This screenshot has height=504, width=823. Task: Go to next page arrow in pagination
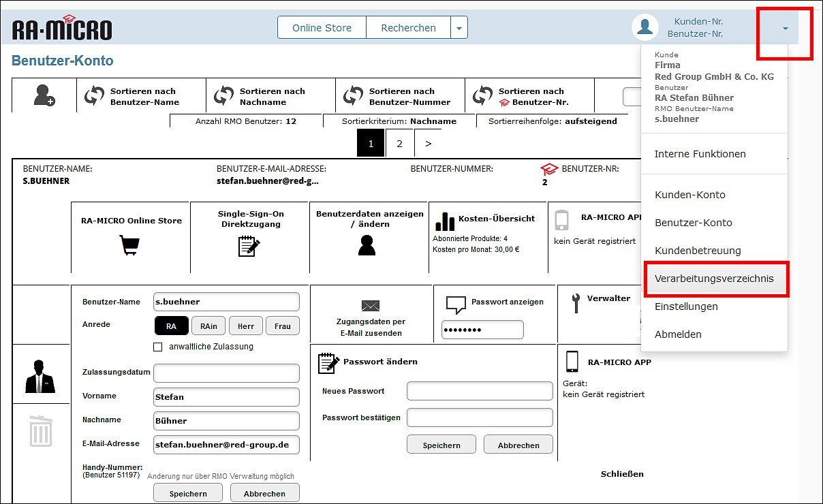pos(428,144)
